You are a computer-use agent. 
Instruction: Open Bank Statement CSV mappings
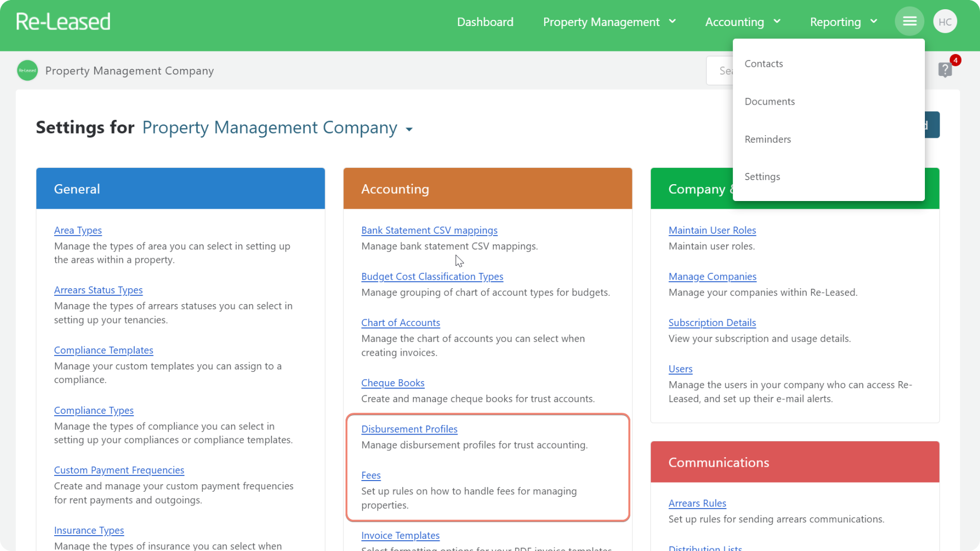[429, 230]
